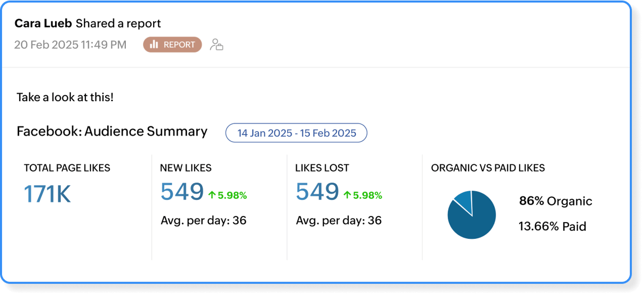Click the ORGANIC VS PAID LIKES title
This screenshot has width=644, height=296.
coord(488,168)
